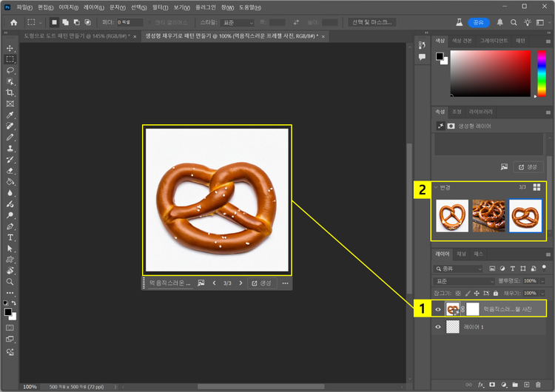The image size is (555, 392).
Task: Click 생성 button in the properties panel
Action: 529,167
